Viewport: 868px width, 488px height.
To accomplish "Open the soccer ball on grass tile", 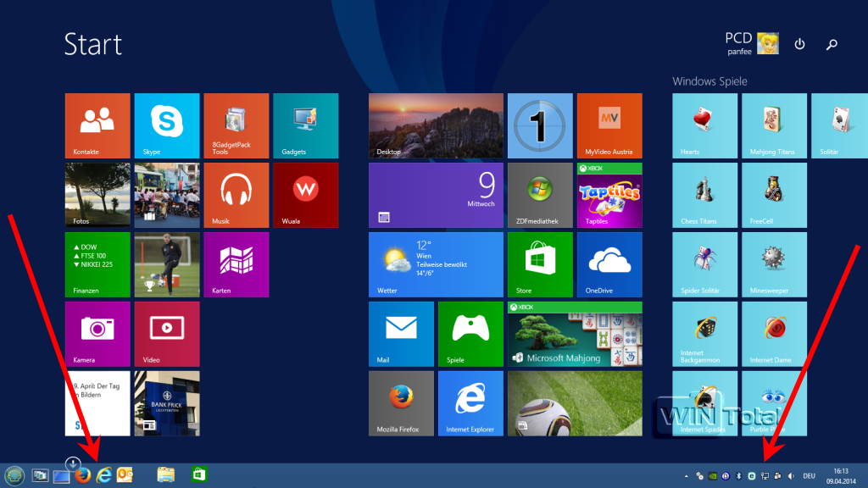I will (576, 403).
